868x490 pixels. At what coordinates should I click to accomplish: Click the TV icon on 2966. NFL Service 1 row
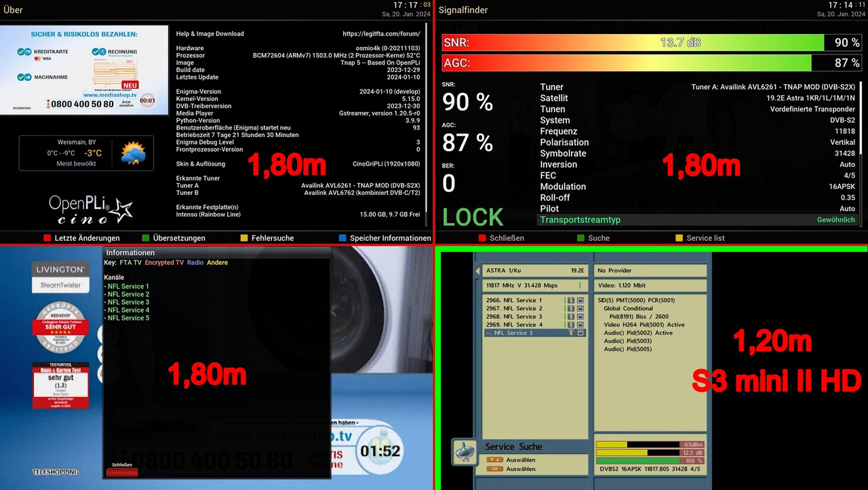[x=581, y=300]
